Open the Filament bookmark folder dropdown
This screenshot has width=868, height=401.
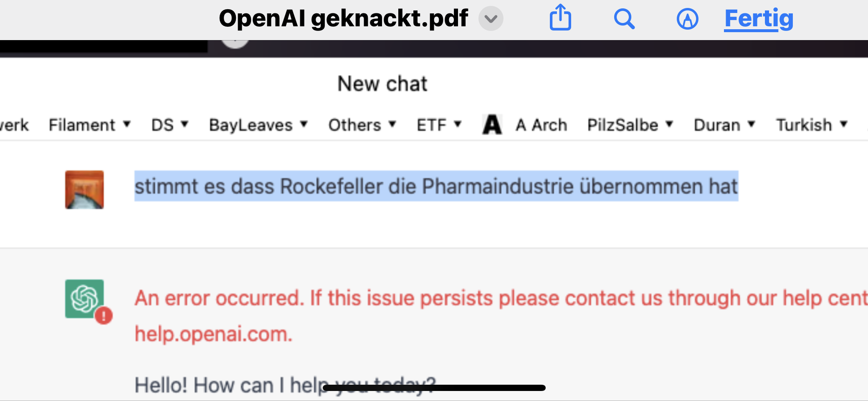(x=89, y=125)
